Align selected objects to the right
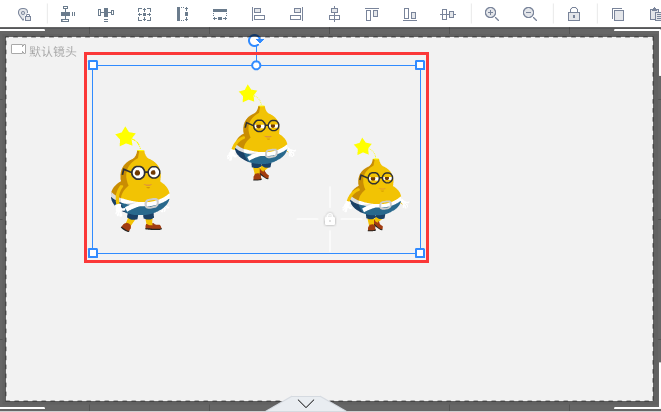 click(x=296, y=14)
